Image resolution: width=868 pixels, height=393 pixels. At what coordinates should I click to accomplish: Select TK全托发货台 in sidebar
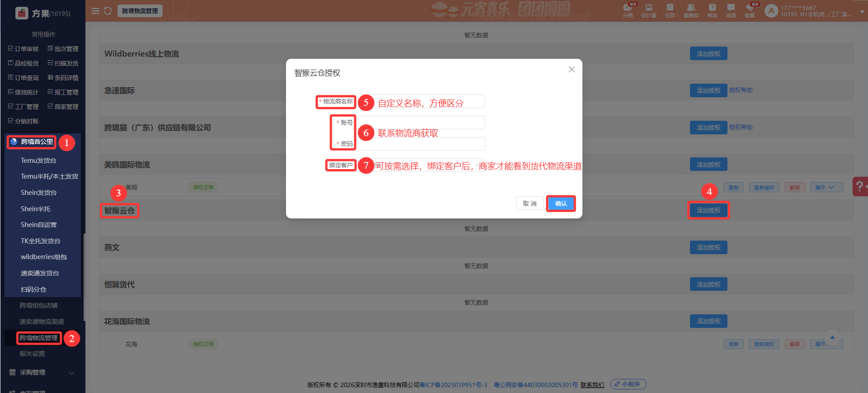(x=41, y=241)
